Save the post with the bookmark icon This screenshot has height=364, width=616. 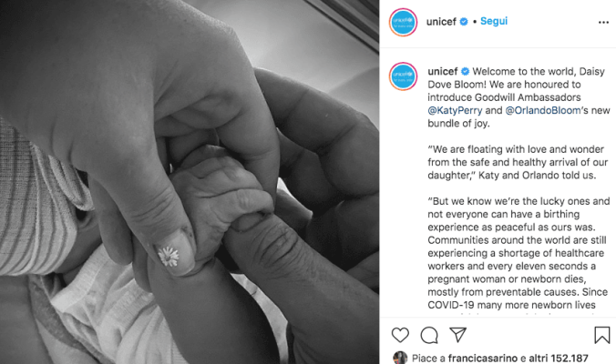[601, 335]
